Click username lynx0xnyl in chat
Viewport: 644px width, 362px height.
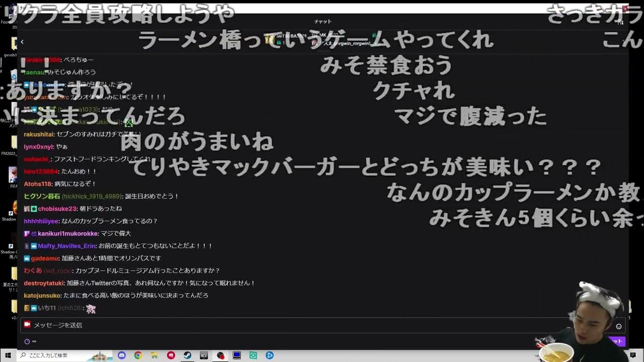point(38,147)
